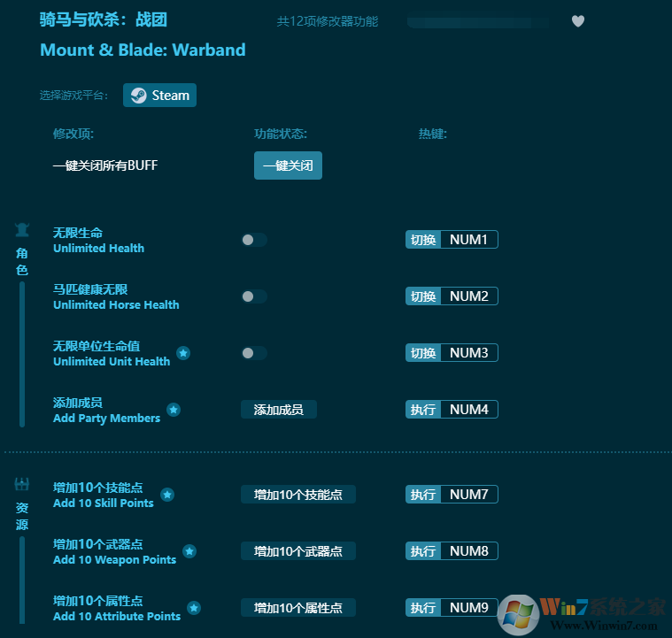Screen dimensions: 672x638
Task: Click the 角色 character category helmet icon
Action: 22,230
